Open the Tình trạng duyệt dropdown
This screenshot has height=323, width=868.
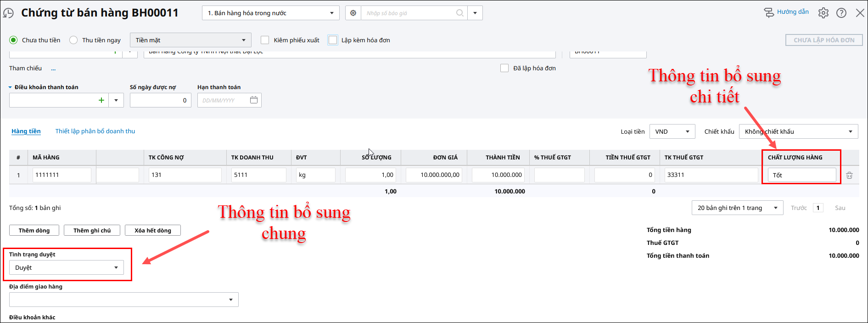(x=67, y=267)
